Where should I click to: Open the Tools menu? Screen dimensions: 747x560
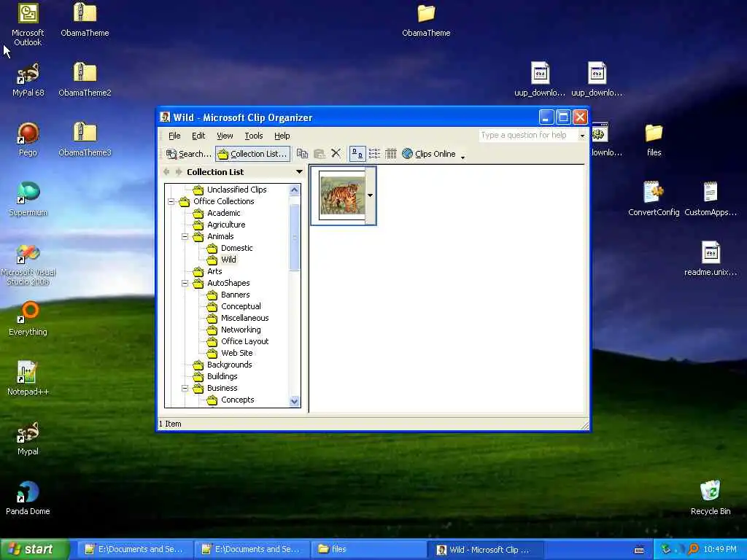(x=253, y=136)
